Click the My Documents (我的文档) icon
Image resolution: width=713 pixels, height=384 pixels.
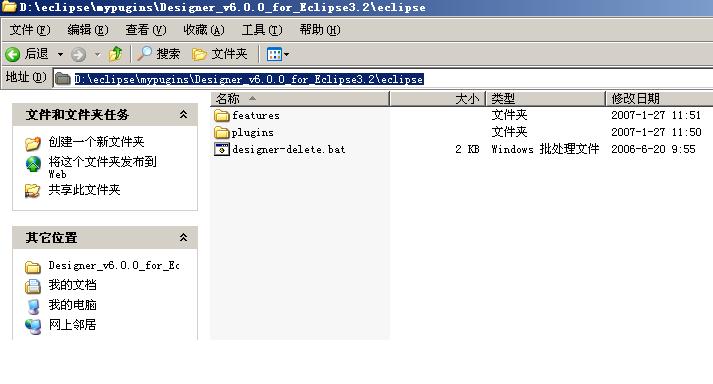coord(33,286)
